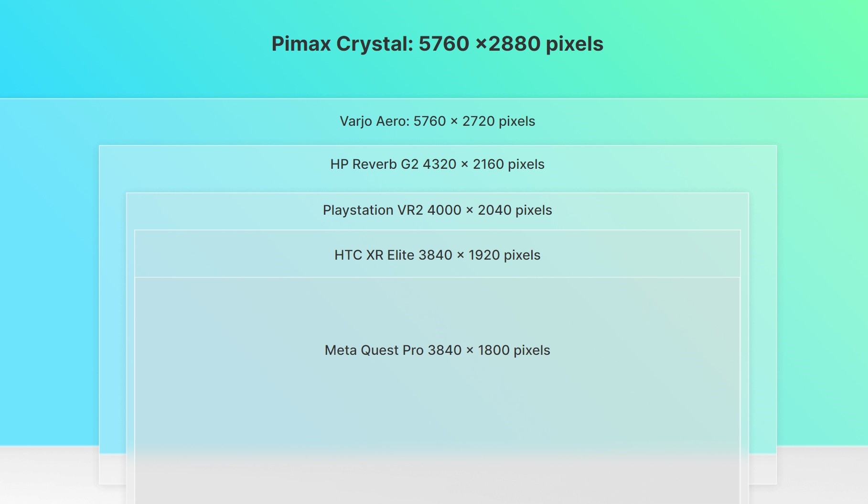
Task: Click the word "Reverb" in the HP label
Action: click(x=375, y=164)
